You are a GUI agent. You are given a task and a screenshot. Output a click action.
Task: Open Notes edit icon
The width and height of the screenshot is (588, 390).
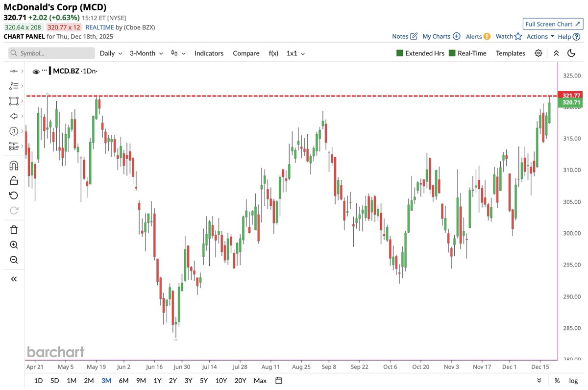(414, 36)
